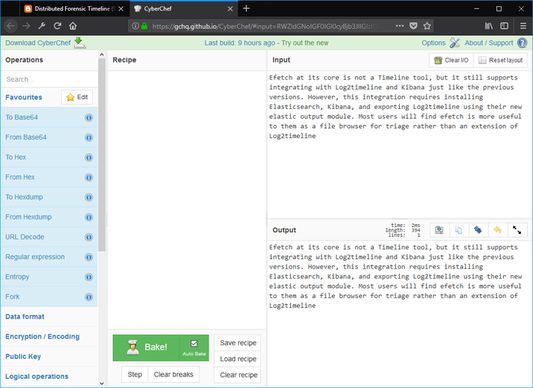Open the browser hamburger menu
The image size is (533, 388).
pos(523,26)
